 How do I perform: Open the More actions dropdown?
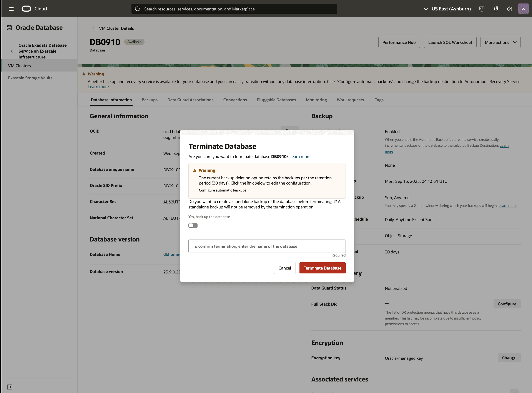pos(500,42)
